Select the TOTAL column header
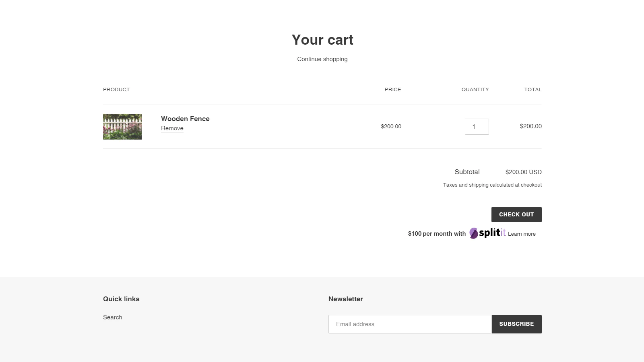 pyautogui.click(x=533, y=90)
